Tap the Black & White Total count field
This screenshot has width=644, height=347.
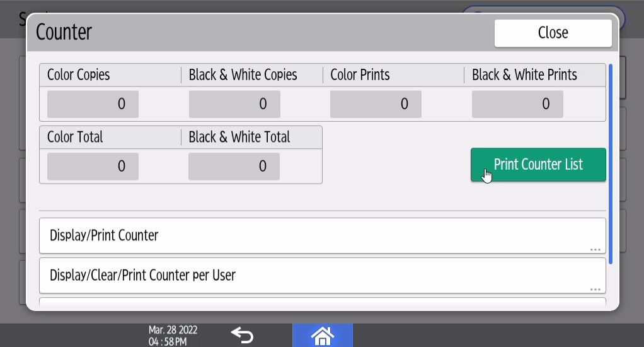(234, 167)
